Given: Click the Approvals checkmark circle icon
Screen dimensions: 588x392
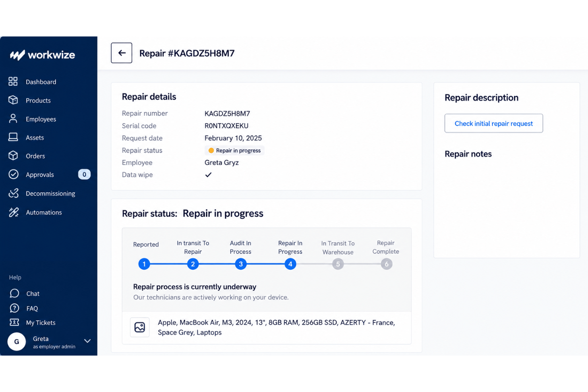Looking at the screenshot, I should click(14, 174).
